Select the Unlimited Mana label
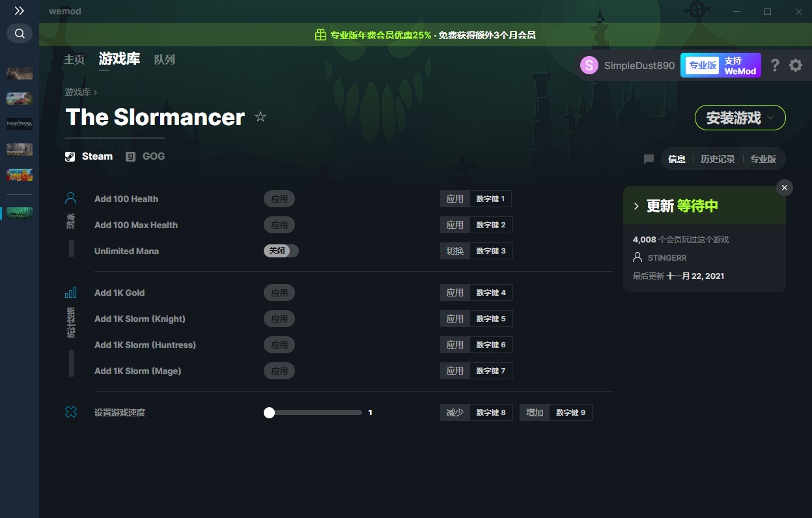The width and height of the screenshot is (812, 518). coord(126,251)
